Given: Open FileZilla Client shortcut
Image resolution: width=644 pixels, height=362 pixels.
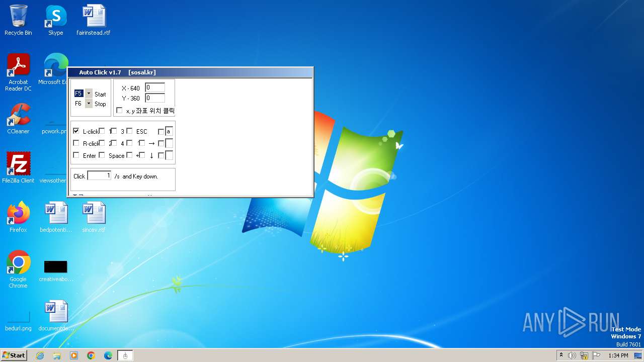Looking at the screenshot, I should tap(18, 167).
